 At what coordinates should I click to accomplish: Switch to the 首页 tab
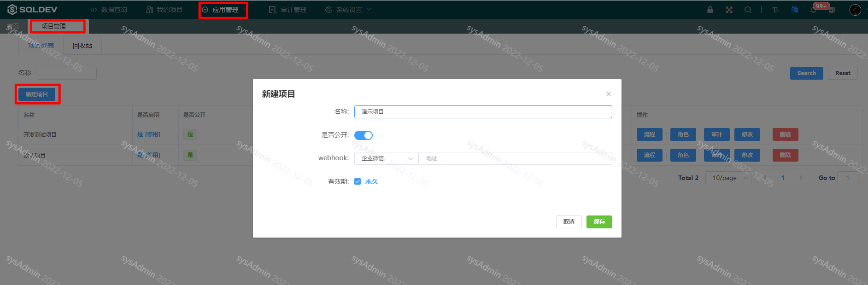13,26
